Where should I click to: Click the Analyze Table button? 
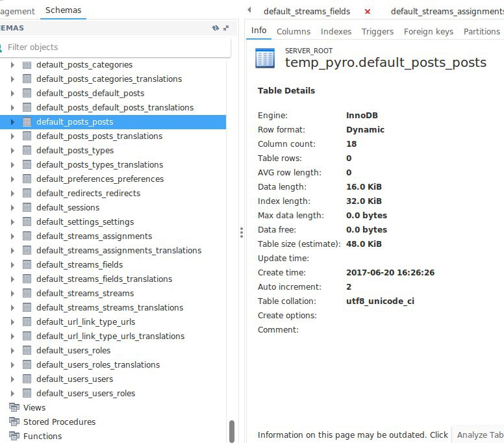click(479, 435)
